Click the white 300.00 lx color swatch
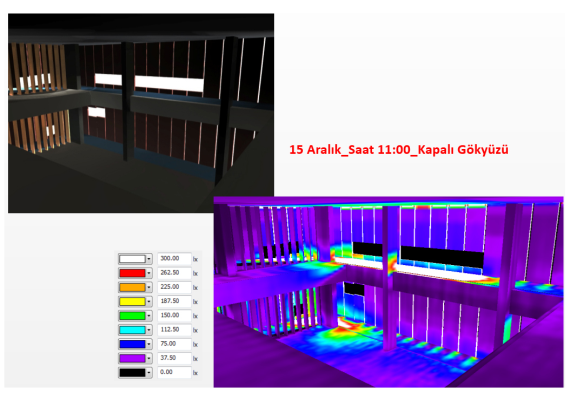The width and height of the screenshot is (570, 400). tap(132, 259)
